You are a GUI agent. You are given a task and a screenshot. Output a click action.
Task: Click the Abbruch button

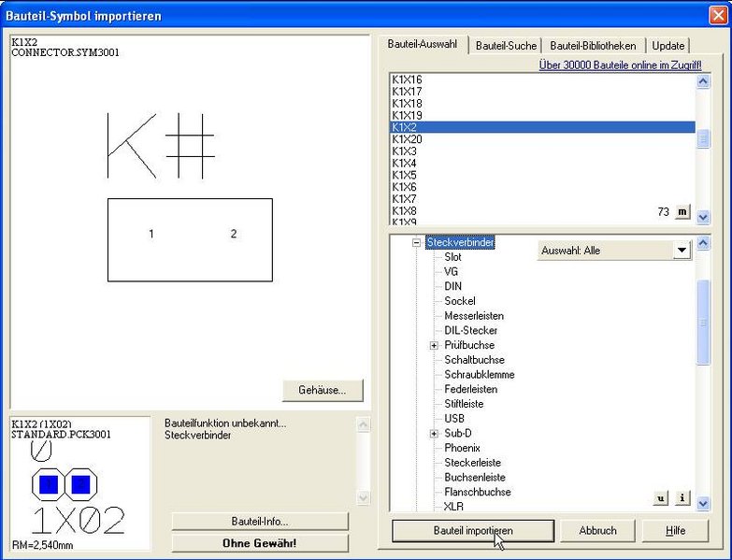597,530
